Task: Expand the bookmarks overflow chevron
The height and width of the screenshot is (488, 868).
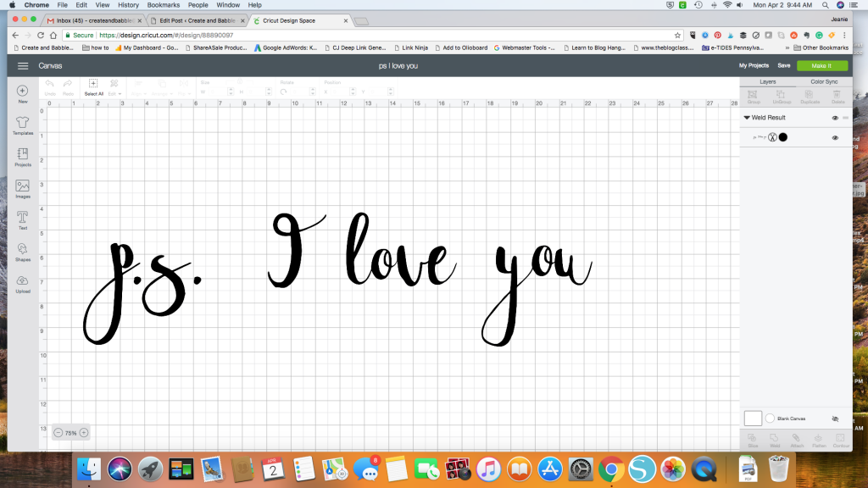Action: tap(787, 48)
